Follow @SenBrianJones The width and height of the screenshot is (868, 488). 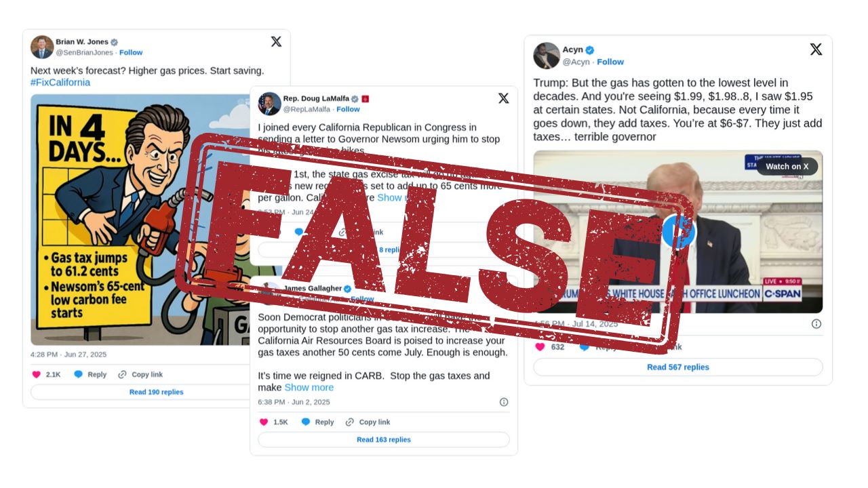[131, 52]
